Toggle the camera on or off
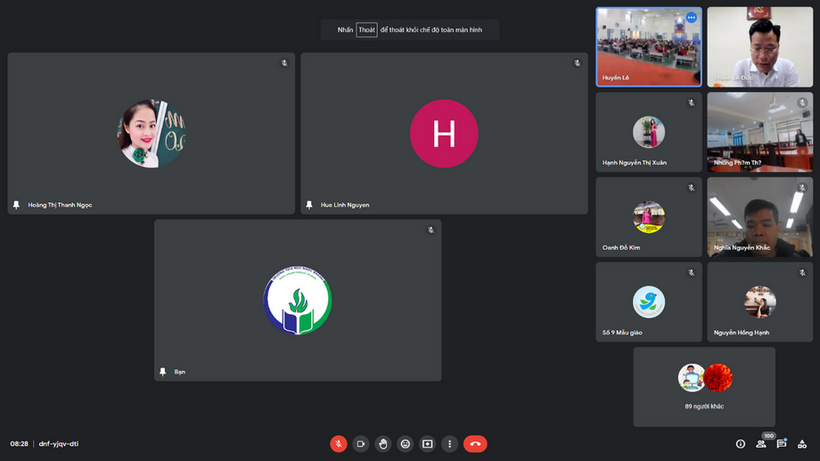 [361, 443]
